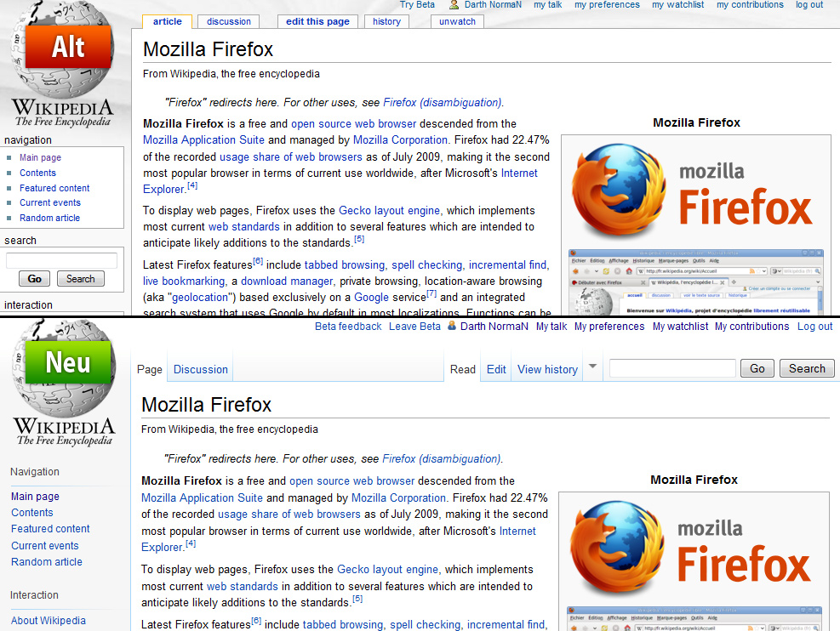Open My preferences in new skin header
Viewport: 840px width, 631px height.
point(609,326)
